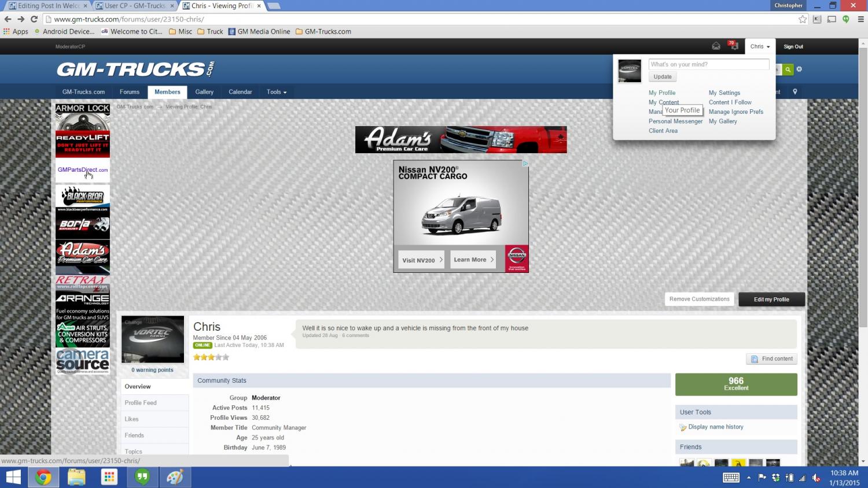868x488 pixels.
Task: Collapse the Chris user dropdown
Action: point(760,47)
